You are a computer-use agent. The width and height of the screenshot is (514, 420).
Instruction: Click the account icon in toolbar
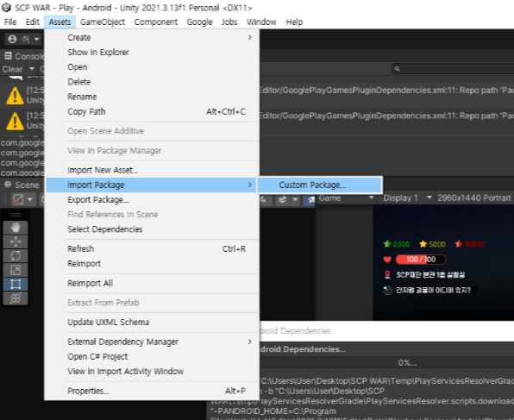pyautogui.click(x=12, y=40)
